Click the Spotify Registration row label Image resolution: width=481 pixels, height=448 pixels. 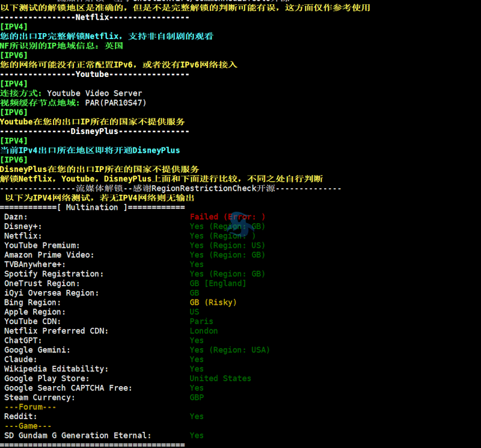[x=54, y=274]
